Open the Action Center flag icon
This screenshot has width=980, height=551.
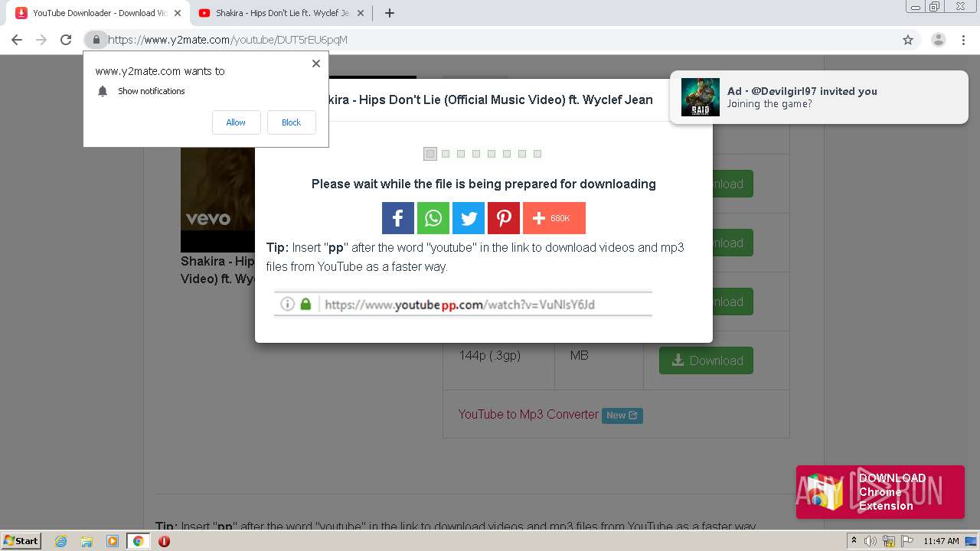coord(906,541)
